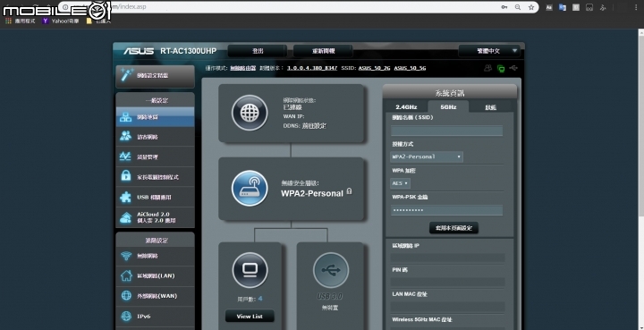This screenshot has height=330, width=644.
Task: Open the language dropdown showing 繁體中文
Action: click(x=489, y=51)
